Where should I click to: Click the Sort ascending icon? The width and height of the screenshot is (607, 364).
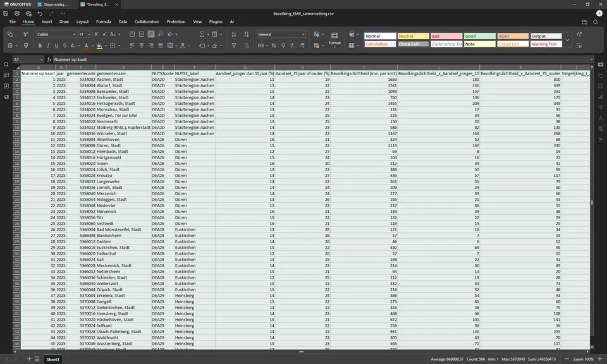(234, 34)
